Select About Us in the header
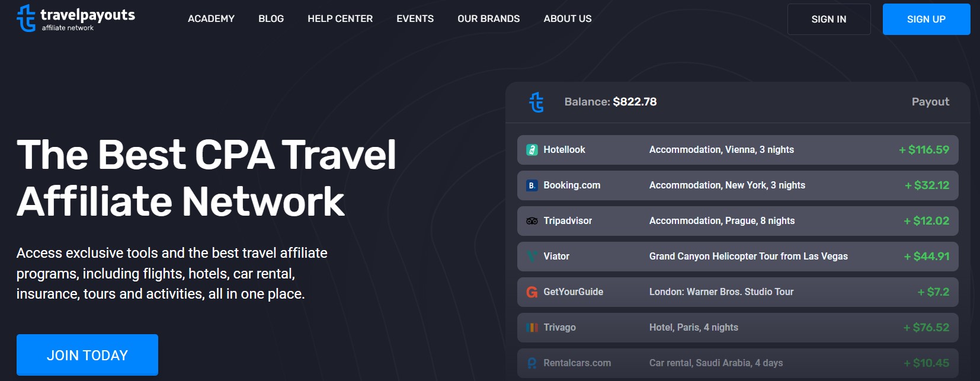The width and height of the screenshot is (980, 381). 567,19
